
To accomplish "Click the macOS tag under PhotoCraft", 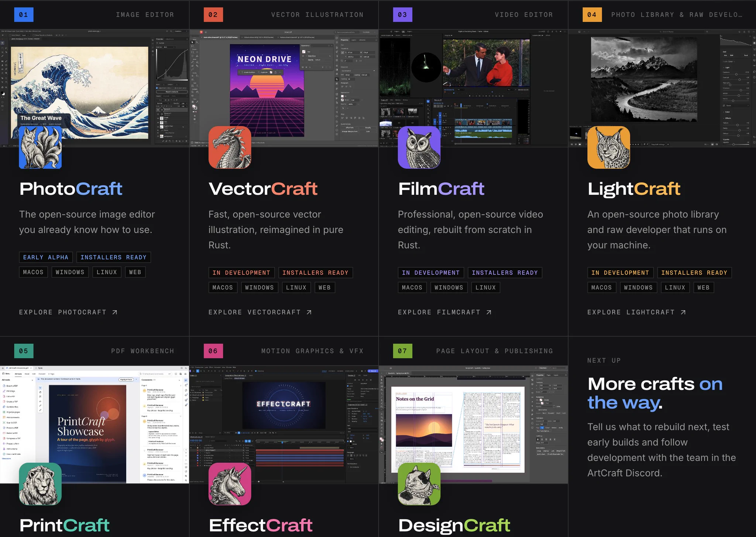I will pyautogui.click(x=33, y=272).
